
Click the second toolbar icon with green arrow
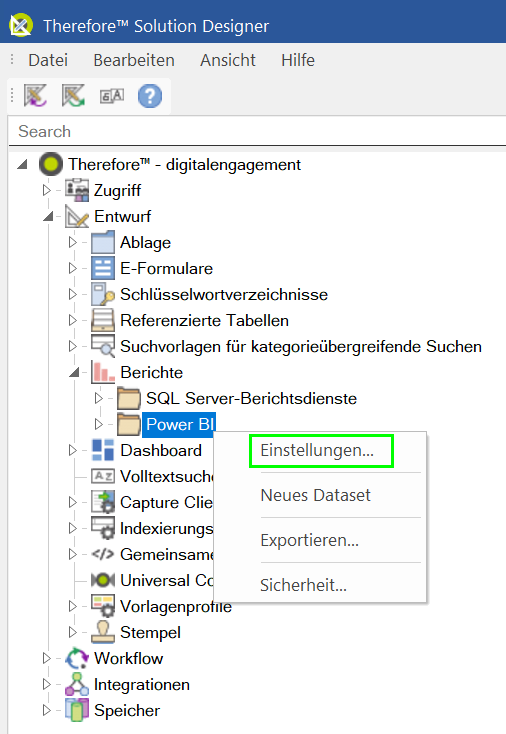(73, 95)
